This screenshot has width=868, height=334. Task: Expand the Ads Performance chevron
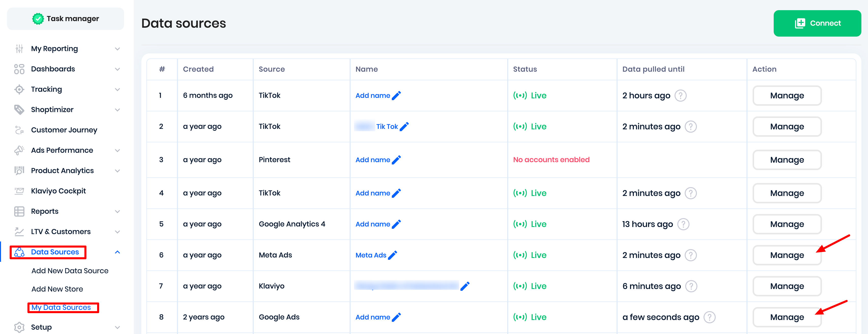[x=117, y=150]
